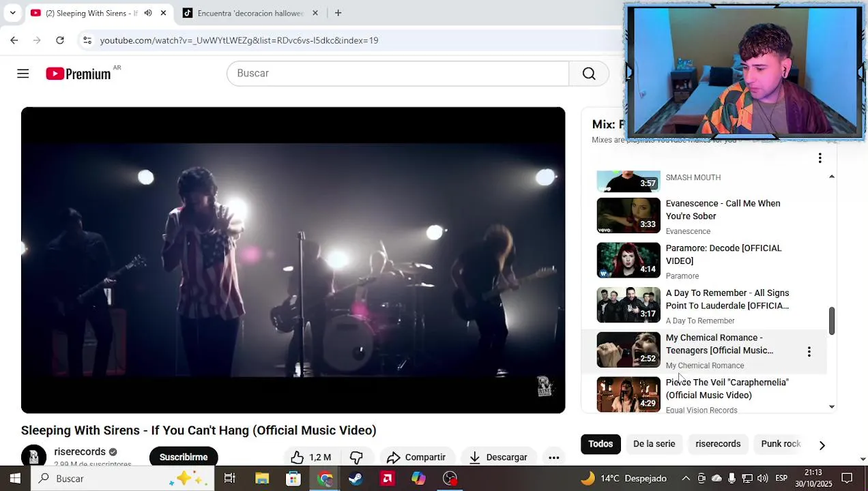Open the network tray icon
This screenshot has height=491, width=868.
click(x=747, y=479)
